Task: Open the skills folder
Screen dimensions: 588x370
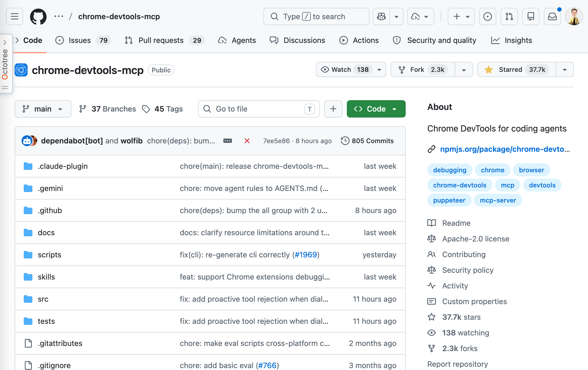Action: [x=46, y=277]
